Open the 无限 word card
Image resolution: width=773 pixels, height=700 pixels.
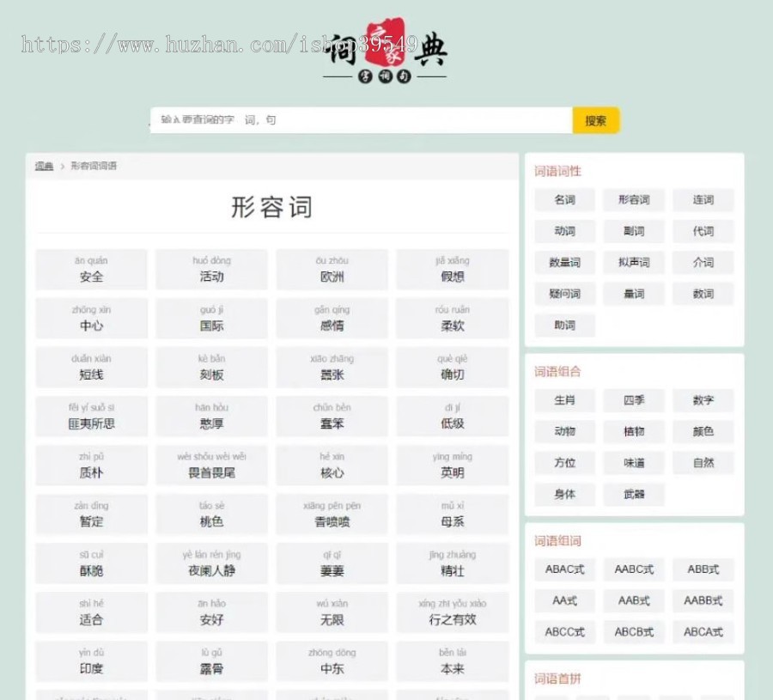[332, 612]
